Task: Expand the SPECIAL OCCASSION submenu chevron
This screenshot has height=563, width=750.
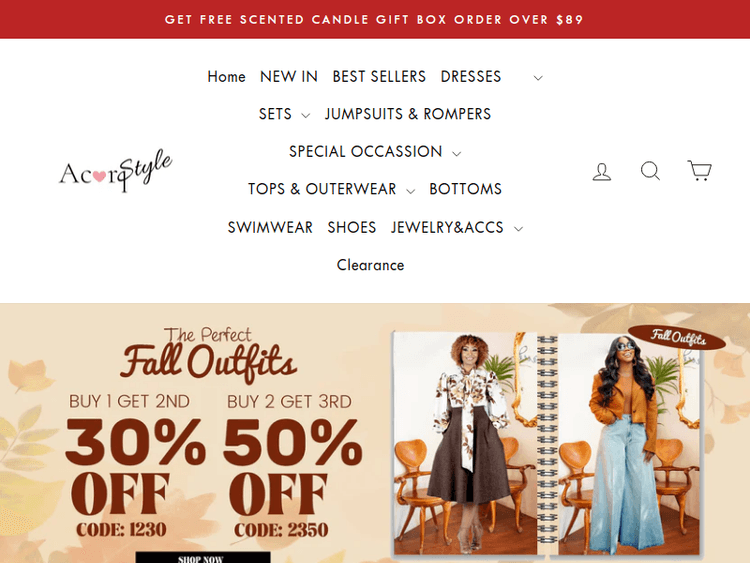Action: click(x=457, y=154)
